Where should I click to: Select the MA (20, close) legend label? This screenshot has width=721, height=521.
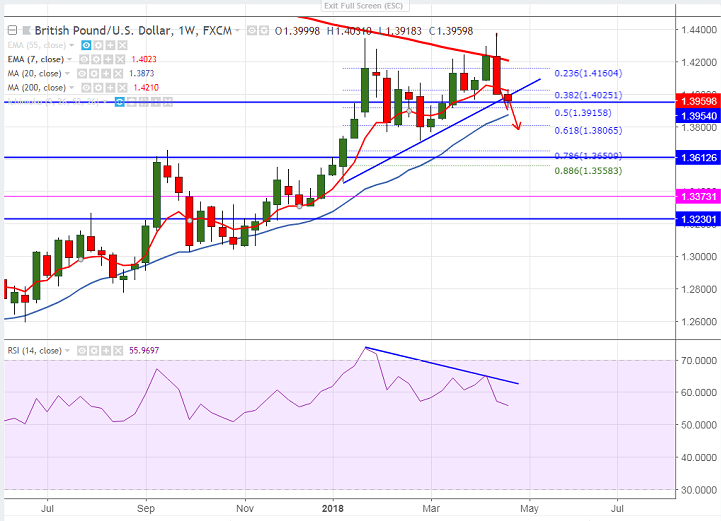[34, 74]
